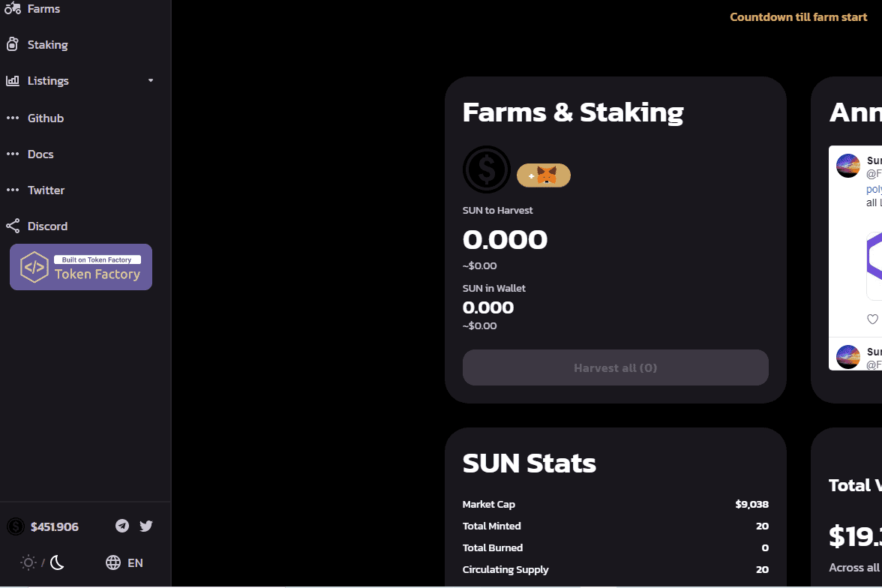Enable dark mode with the moon toggle
The image size is (882, 588).
coord(56,562)
